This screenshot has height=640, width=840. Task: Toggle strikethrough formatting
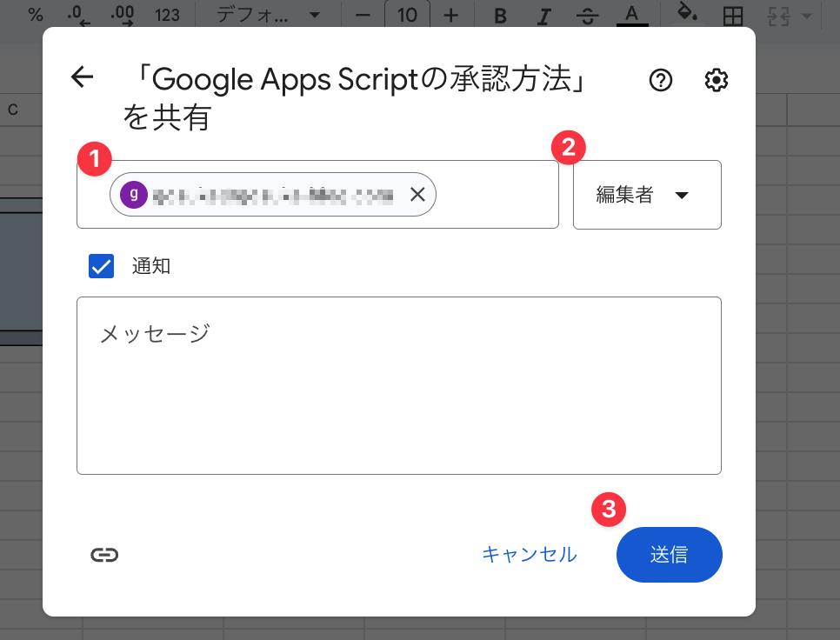pyautogui.click(x=588, y=16)
